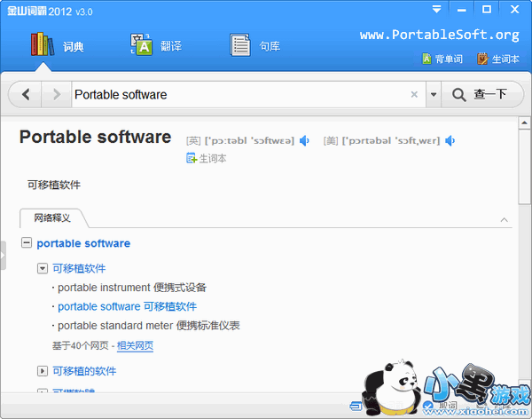Toggle the 取词 word capture checkbox
Image resolution: width=532 pixels, height=419 pixels.
pyautogui.click(x=428, y=406)
